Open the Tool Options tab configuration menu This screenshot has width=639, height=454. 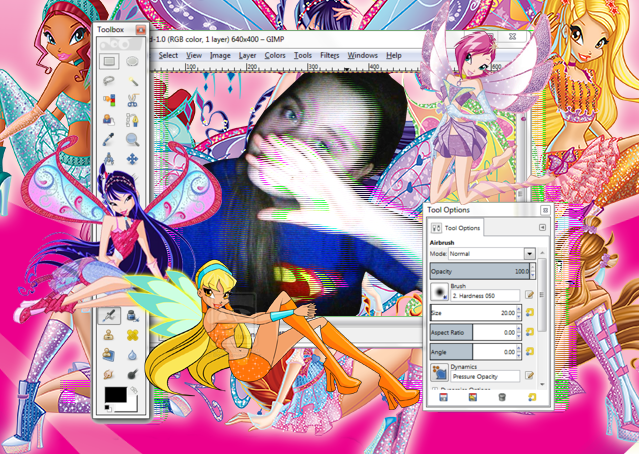[542, 227]
